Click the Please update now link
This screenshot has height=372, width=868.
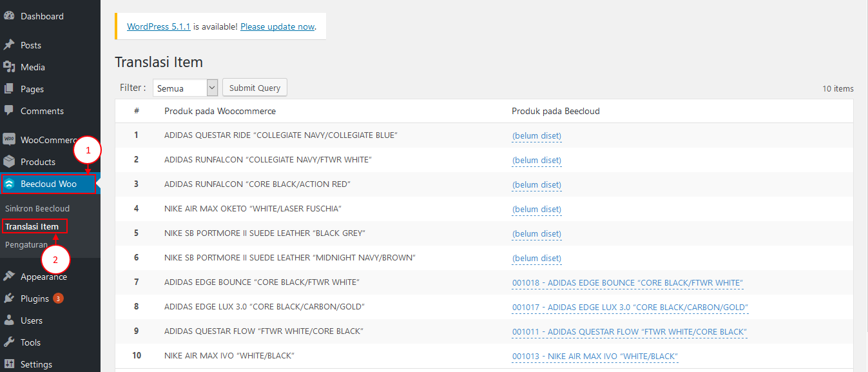pyautogui.click(x=278, y=26)
